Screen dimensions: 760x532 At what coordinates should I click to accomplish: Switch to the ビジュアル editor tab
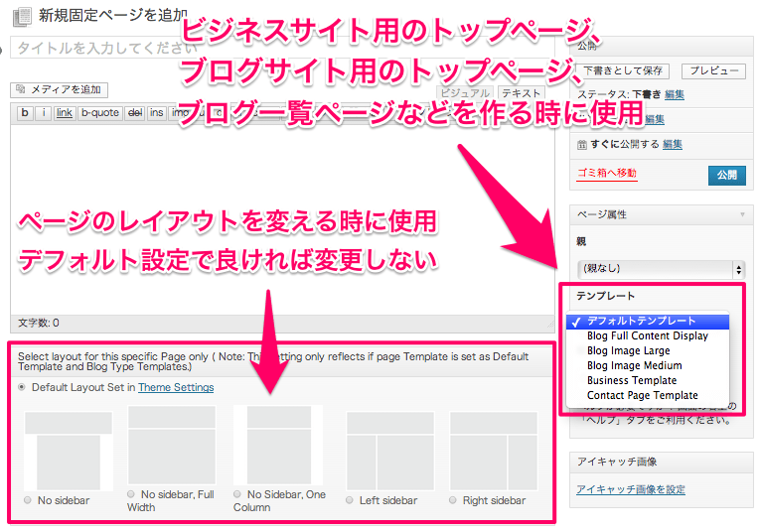click(464, 93)
